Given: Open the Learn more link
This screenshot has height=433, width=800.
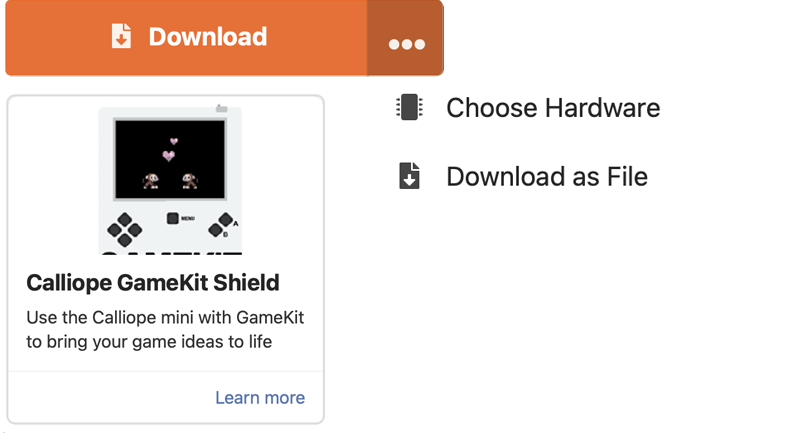Looking at the screenshot, I should [x=260, y=398].
